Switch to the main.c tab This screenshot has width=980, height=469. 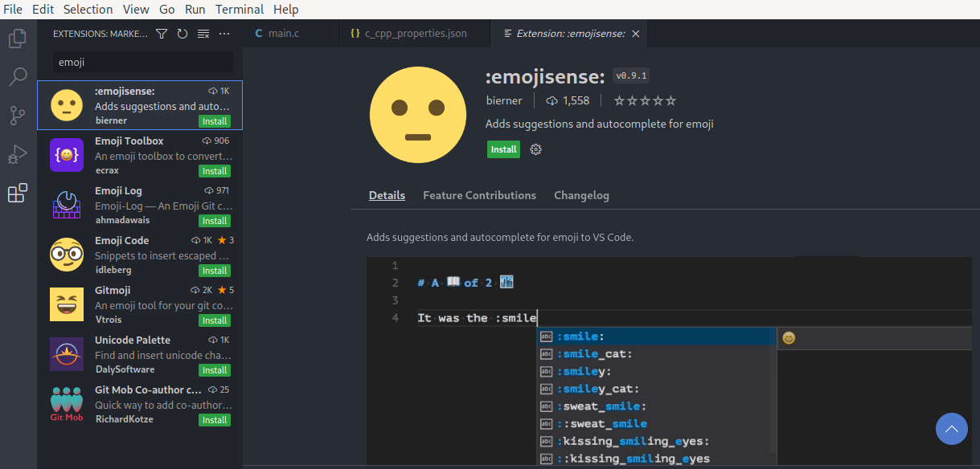click(x=277, y=34)
